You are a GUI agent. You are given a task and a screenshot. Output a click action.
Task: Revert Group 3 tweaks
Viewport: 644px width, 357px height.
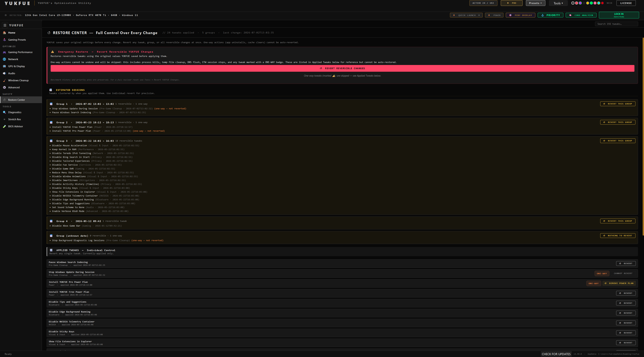click(x=618, y=141)
